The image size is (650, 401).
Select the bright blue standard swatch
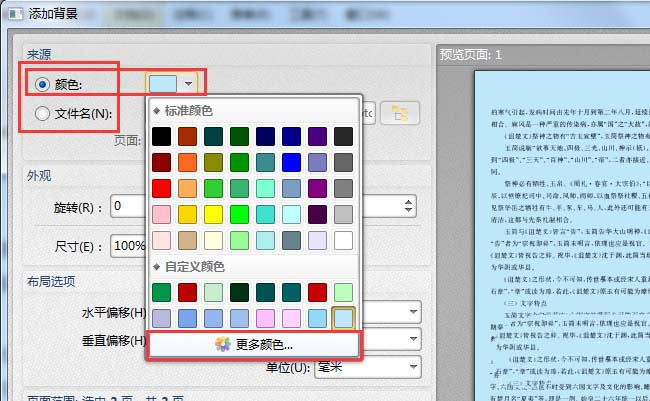point(291,162)
